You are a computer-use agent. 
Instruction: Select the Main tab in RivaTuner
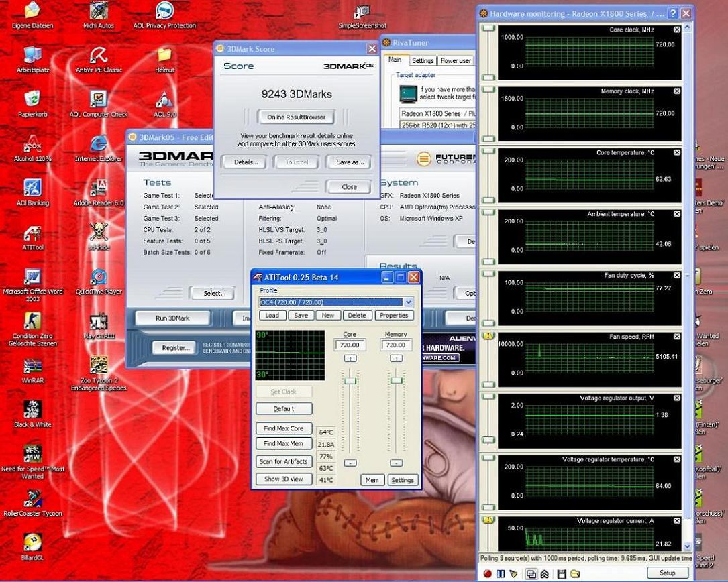pyautogui.click(x=395, y=60)
